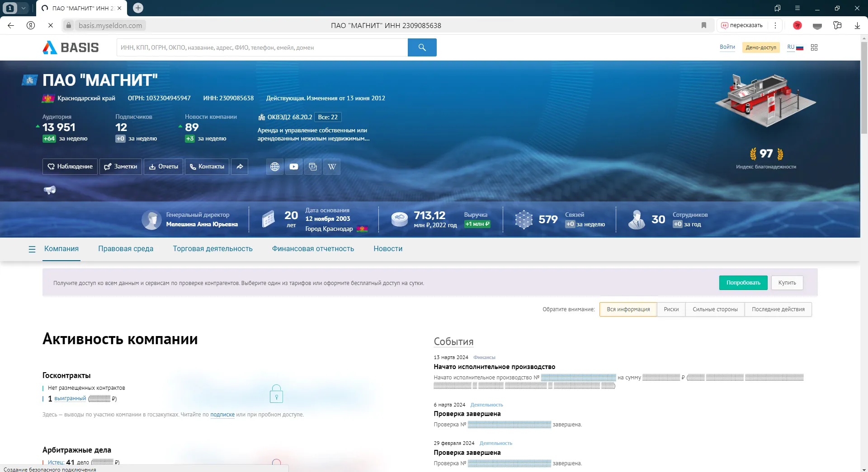Click the Wikipedia W icon

[332, 167]
